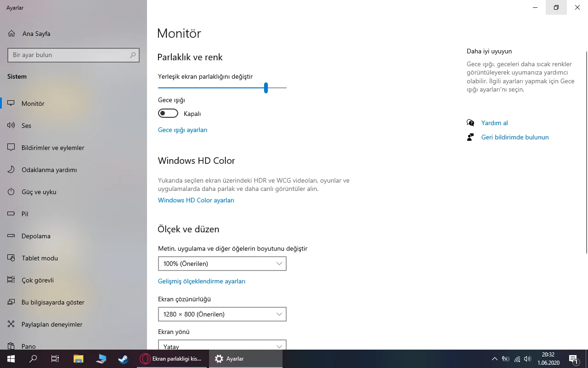Click the magnifier icon in settings search box
Screen dimensions: 588x368
coord(133,55)
